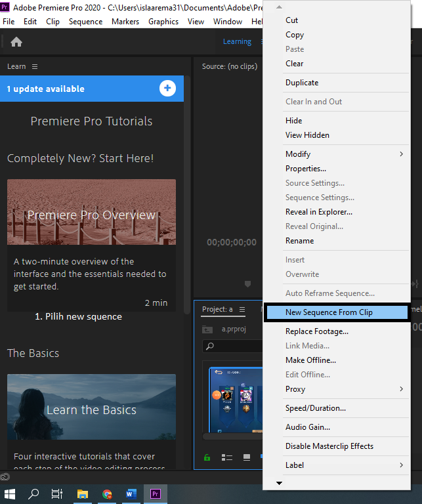This screenshot has height=504, width=422.
Task: Click the Creative Cloud sync status icon
Action: click(x=5, y=477)
